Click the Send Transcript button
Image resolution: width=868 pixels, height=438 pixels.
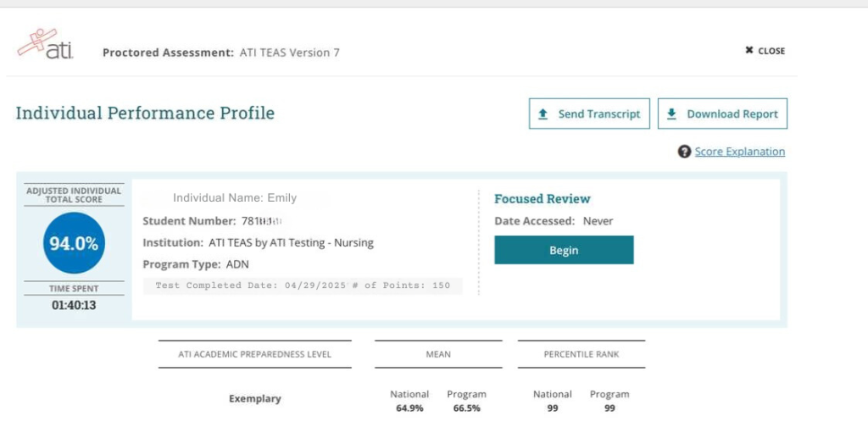589,114
